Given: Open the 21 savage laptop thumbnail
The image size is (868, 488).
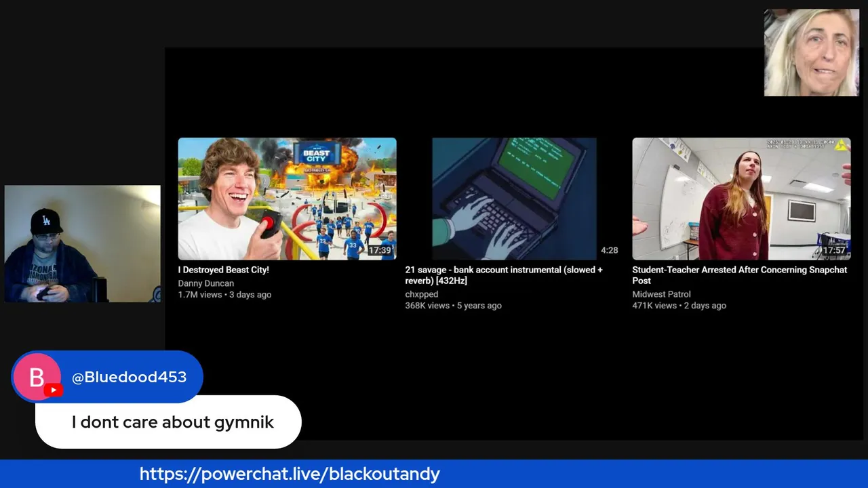Looking at the screenshot, I should [x=514, y=199].
